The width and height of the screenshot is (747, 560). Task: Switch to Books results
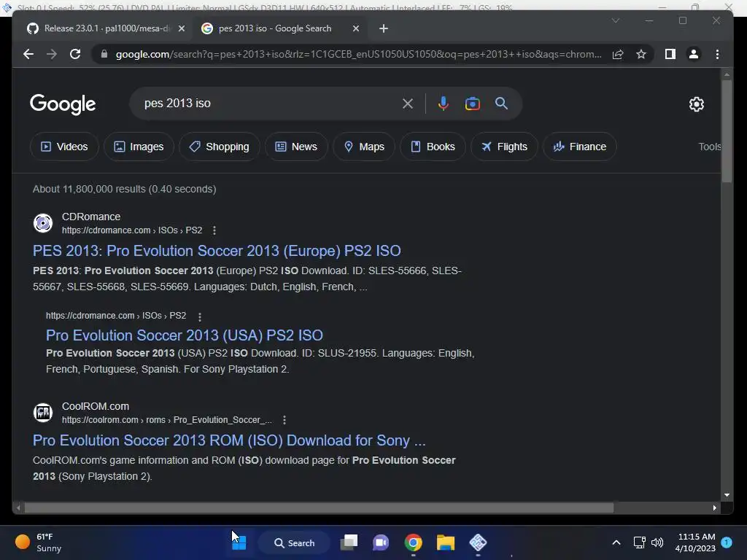click(433, 147)
